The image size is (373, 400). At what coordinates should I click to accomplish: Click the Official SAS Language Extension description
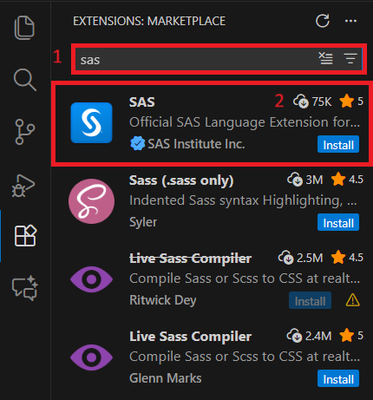click(x=245, y=123)
